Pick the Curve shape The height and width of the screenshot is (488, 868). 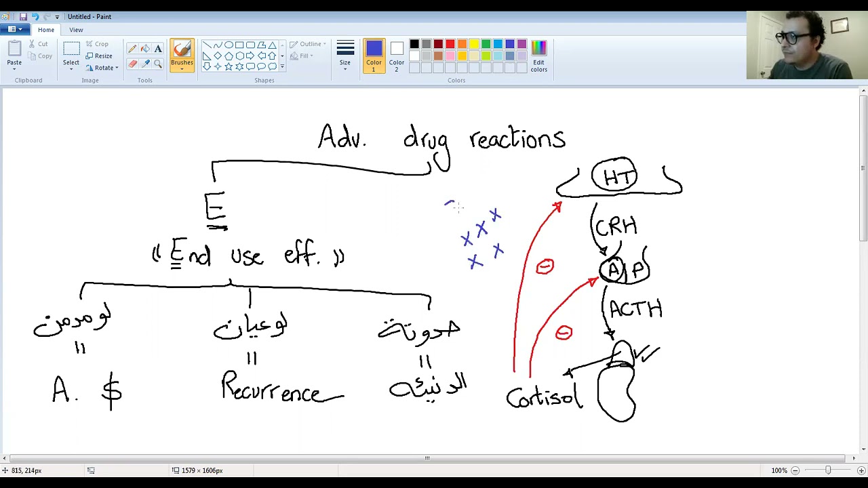pyautogui.click(x=218, y=45)
